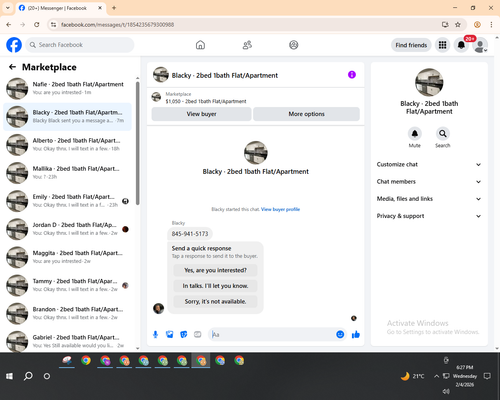Open the Facebook apps grid menu
This screenshot has width=500, height=400.
click(442, 45)
